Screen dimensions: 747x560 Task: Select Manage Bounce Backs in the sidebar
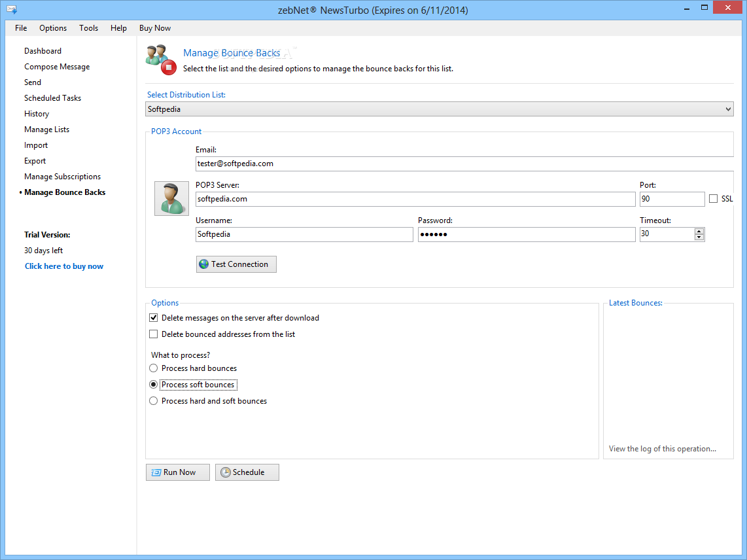(x=65, y=192)
